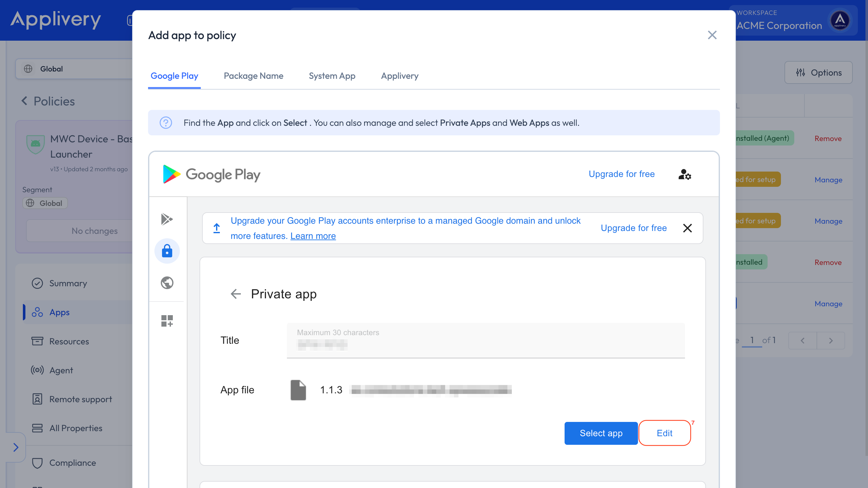This screenshot has width=868, height=488.
Task: Select the Private apps lock icon
Action: click(167, 251)
